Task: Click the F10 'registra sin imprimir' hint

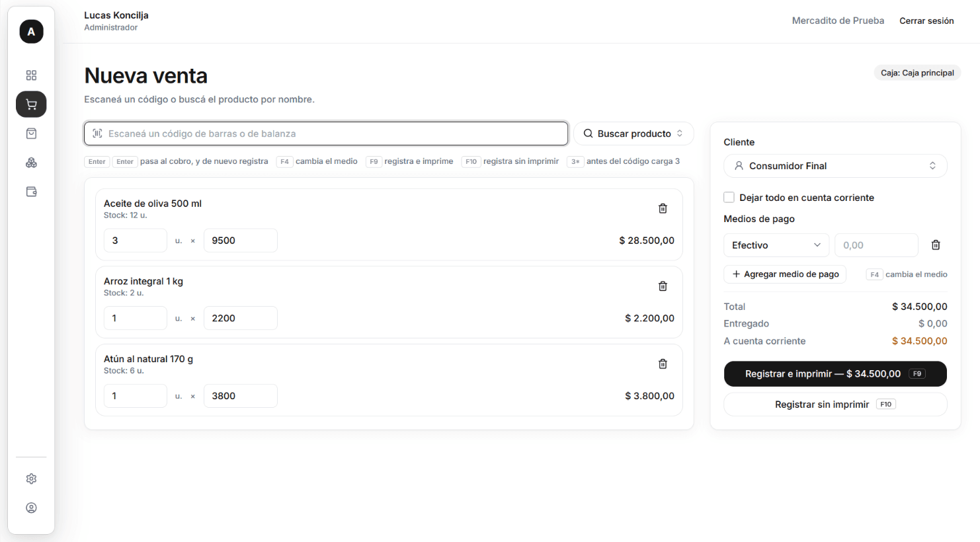Action: [510, 161]
